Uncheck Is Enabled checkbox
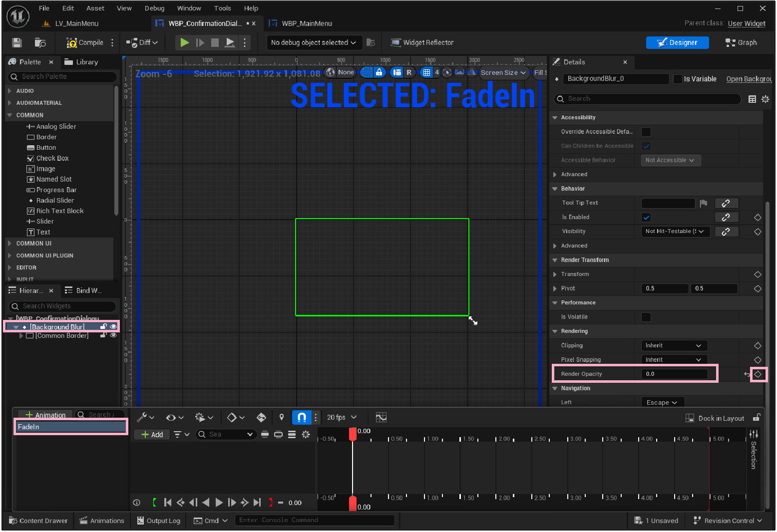The width and height of the screenshot is (777, 532). pos(646,218)
